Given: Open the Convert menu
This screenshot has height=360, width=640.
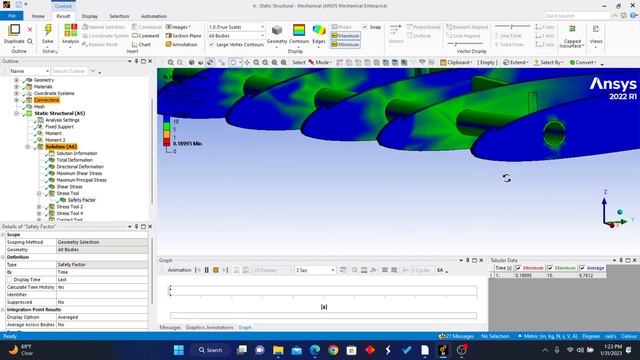Looking at the screenshot, I should click(x=583, y=62).
